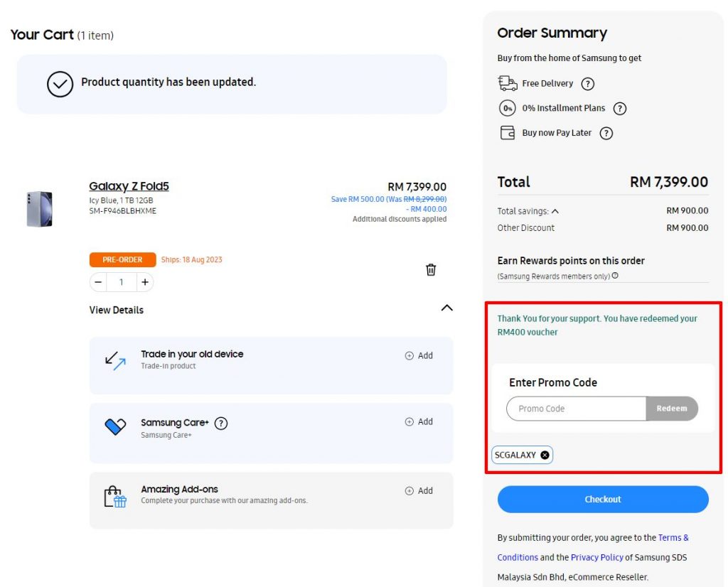Open the Privacy Policy link
This screenshot has width=728, height=587.
click(x=596, y=557)
